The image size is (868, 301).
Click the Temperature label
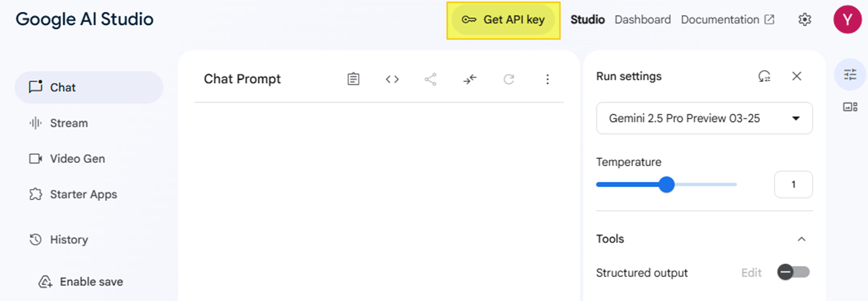coord(629,162)
